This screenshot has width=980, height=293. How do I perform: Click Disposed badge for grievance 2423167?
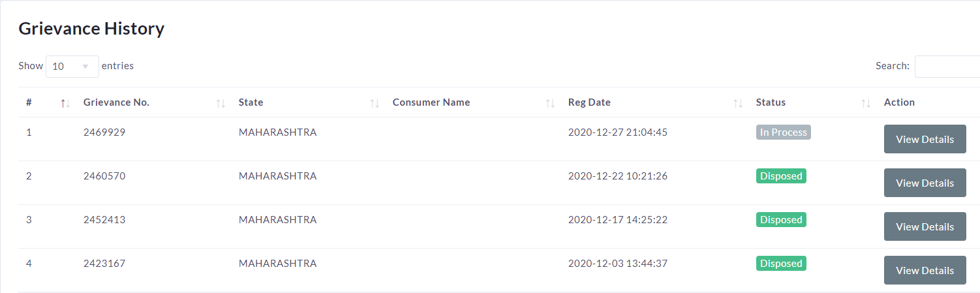click(x=781, y=264)
